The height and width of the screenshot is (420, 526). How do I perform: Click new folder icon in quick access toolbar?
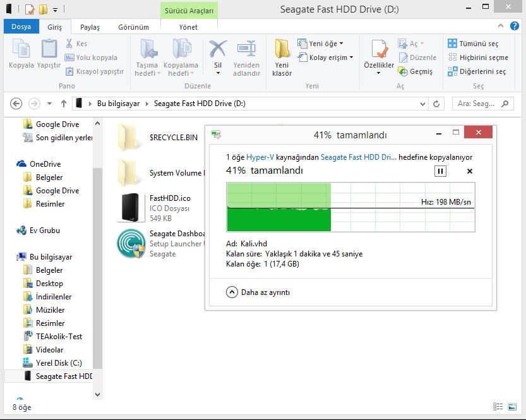(43, 9)
